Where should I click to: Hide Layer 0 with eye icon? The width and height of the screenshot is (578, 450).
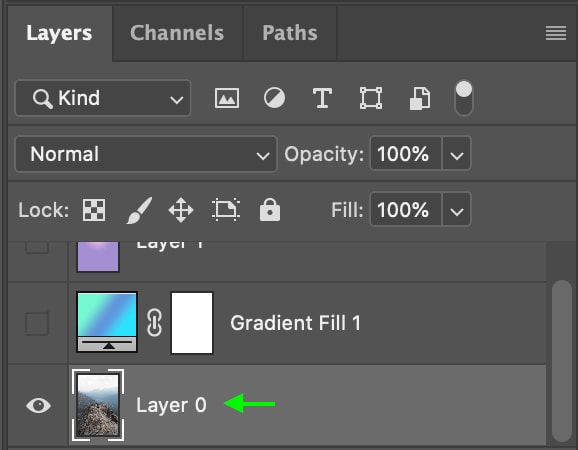pyautogui.click(x=38, y=405)
